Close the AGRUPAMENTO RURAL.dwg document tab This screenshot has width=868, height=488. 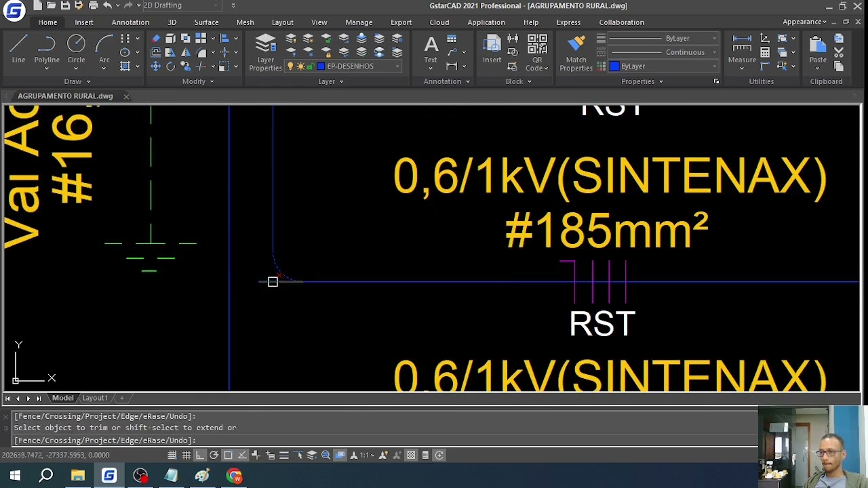[126, 96]
